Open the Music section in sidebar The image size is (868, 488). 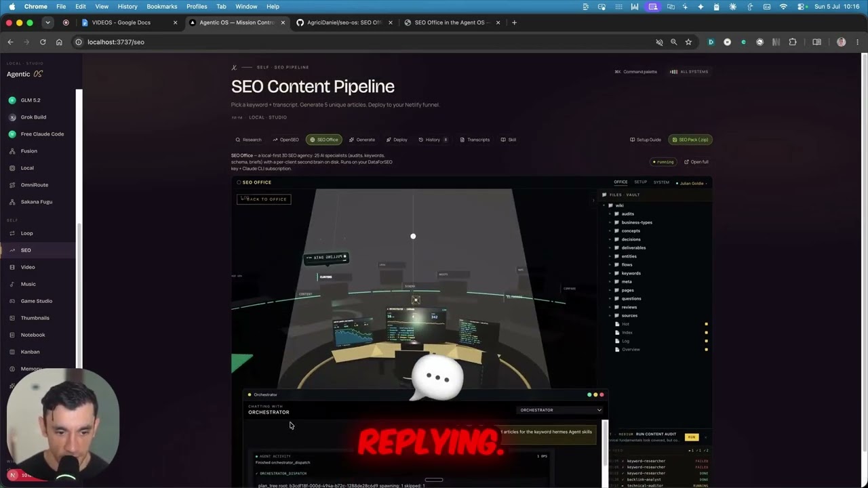(x=28, y=284)
